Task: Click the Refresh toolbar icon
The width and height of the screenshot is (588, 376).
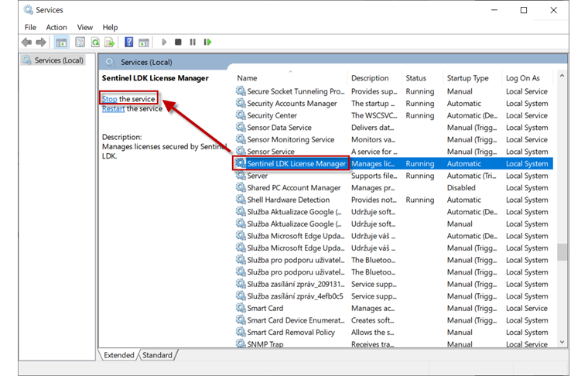Action: 95,43
